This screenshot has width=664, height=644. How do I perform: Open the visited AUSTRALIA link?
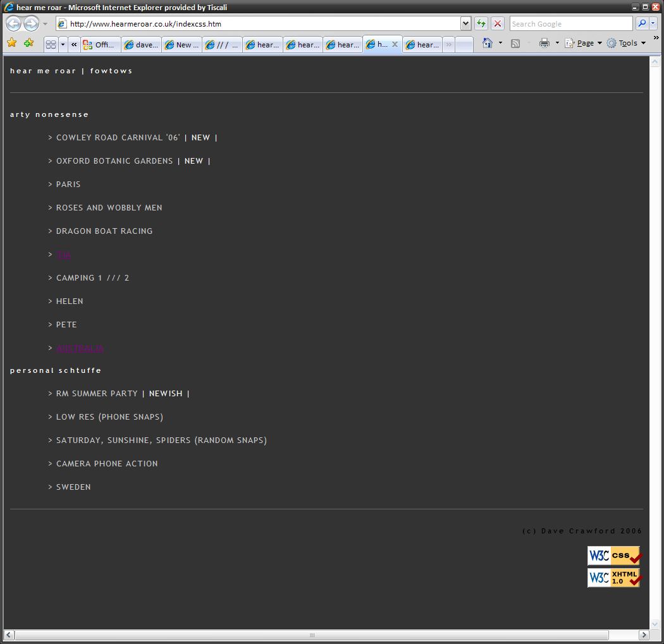click(x=80, y=348)
